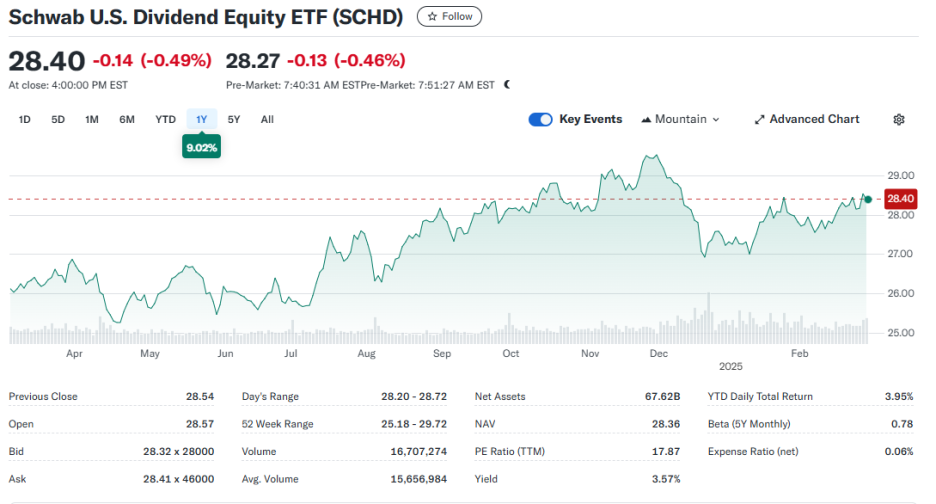
Task: Open the Advanced Chart link
Action: click(807, 119)
